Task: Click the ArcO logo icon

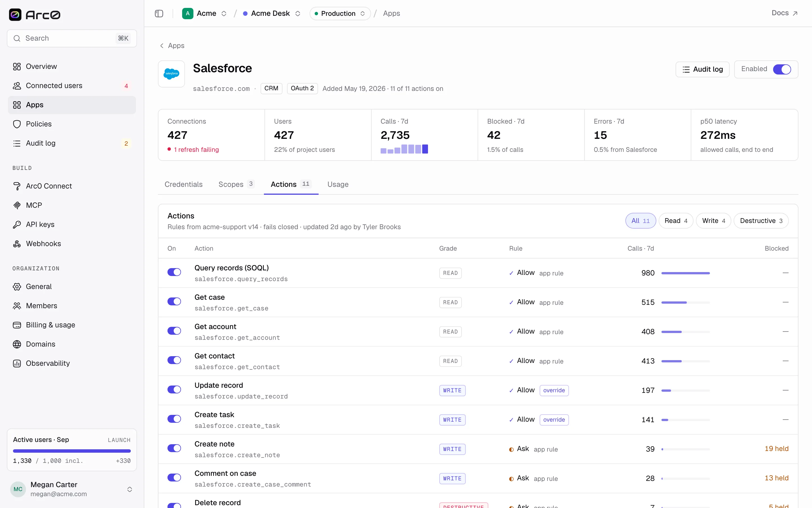Action: (15, 14)
